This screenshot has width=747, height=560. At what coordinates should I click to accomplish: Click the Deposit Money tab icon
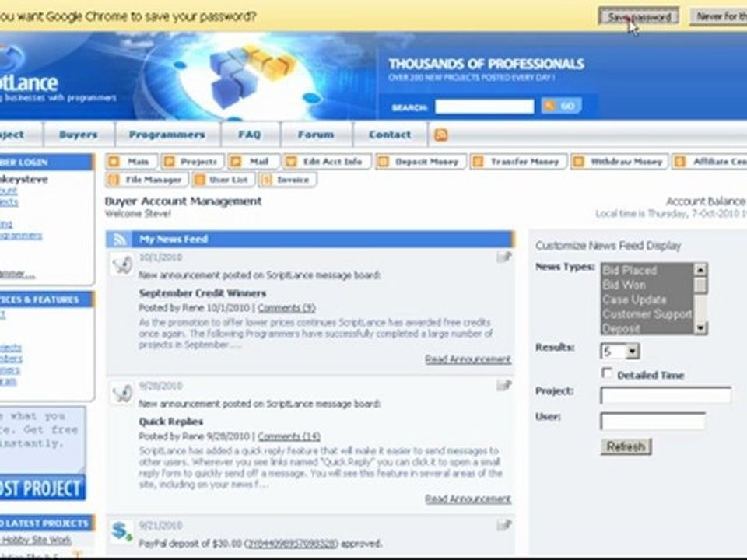pyautogui.click(x=383, y=162)
